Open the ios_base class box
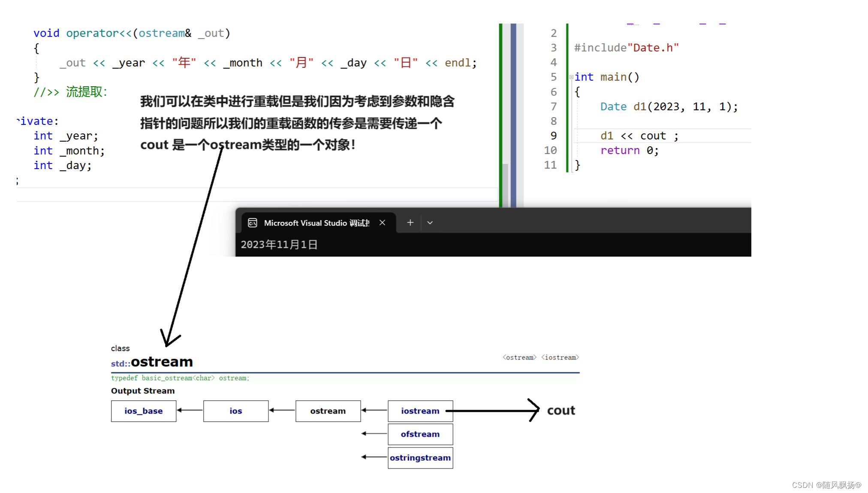Image resolution: width=868 pixels, height=493 pixels. coord(143,411)
